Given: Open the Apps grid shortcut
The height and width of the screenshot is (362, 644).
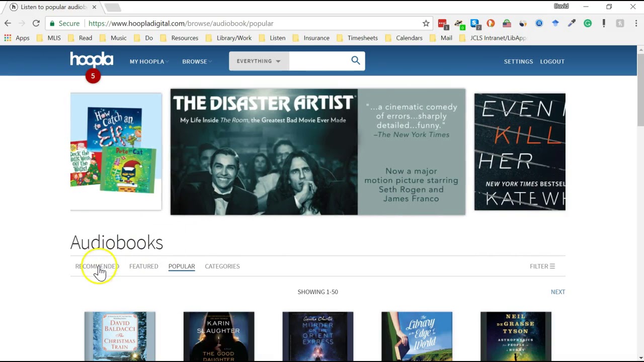Looking at the screenshot, I should pos(17,38).
